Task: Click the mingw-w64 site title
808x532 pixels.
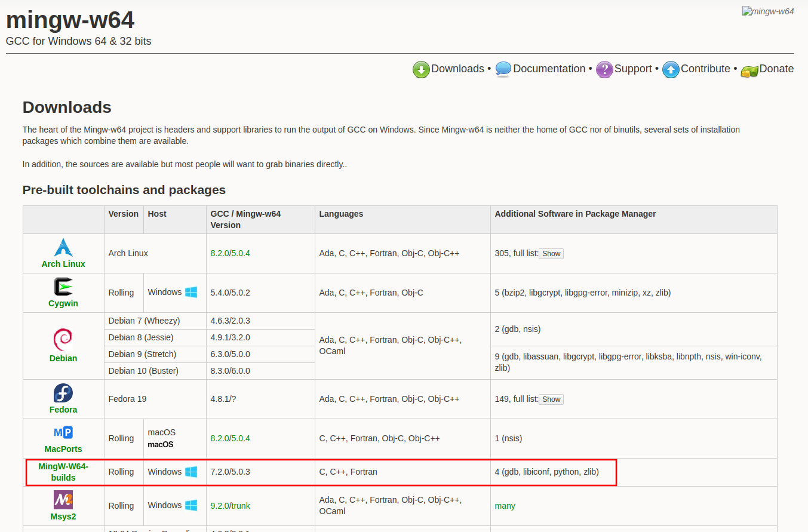Action: (x=70, y=20)
